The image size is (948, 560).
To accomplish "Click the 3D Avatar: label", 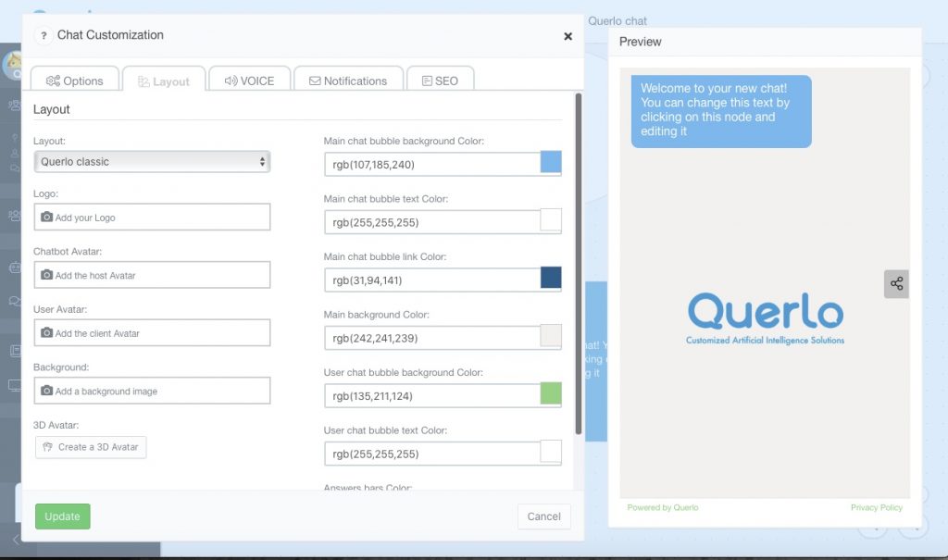I will (x=56, y=425).
